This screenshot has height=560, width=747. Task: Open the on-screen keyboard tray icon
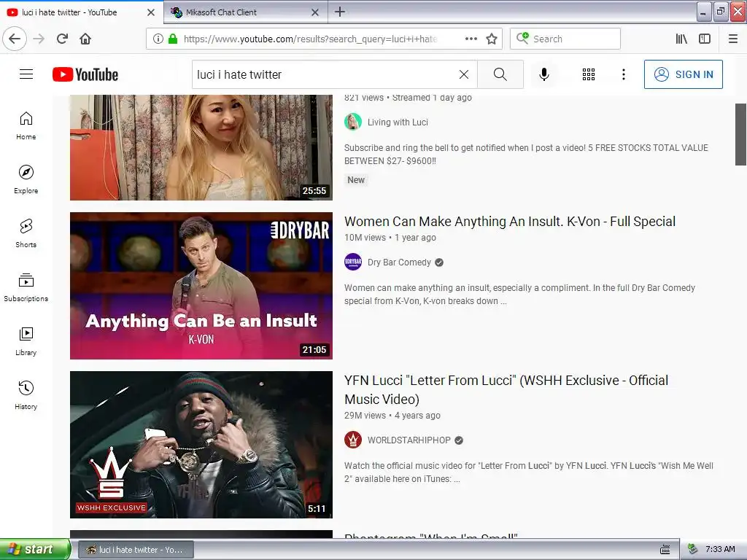click(665, 550)
